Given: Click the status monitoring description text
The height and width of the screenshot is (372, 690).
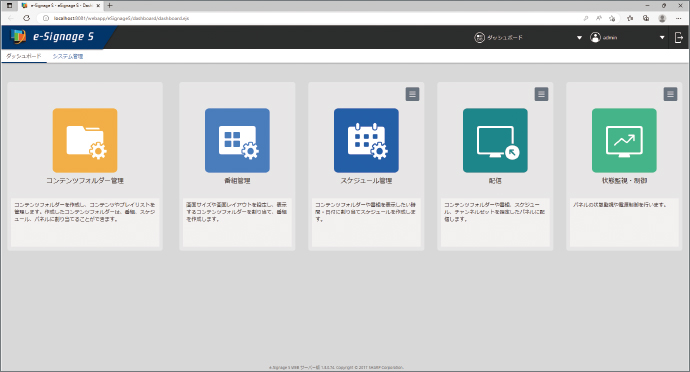Looking at the screenshot, I should 619,205.
